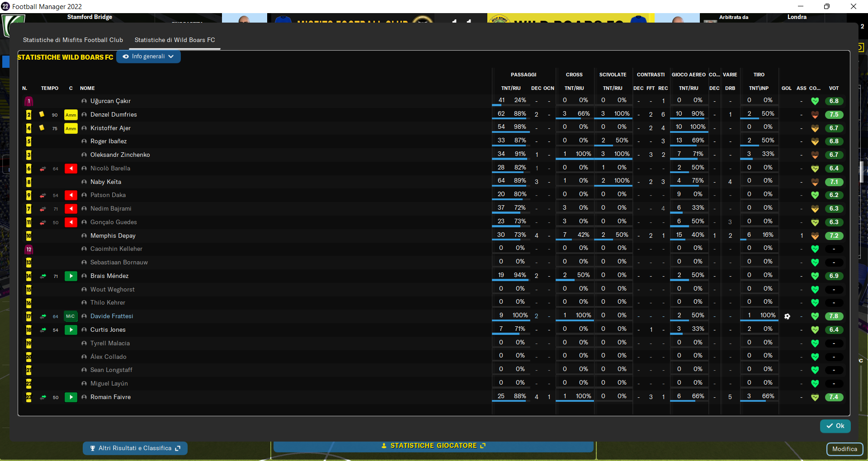The height and width of the screenshot is (461, 868).
Task: Click Denzel Dumfries rating 7.5
Action: (x=834, y=115)
